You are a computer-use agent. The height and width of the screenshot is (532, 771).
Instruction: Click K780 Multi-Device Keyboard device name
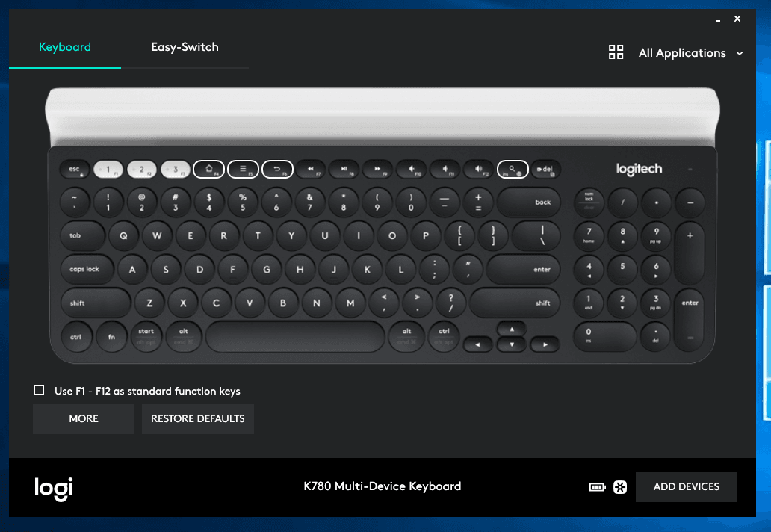pos(382,486)
